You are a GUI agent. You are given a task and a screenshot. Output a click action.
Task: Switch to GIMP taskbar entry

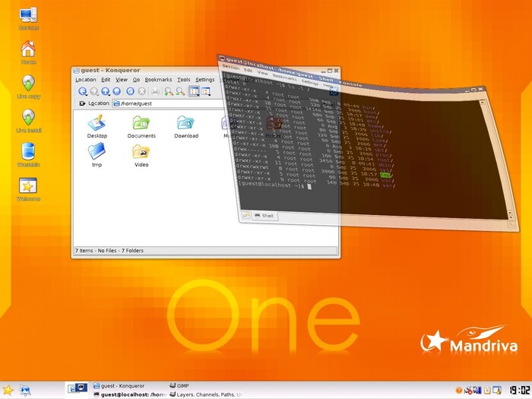coord(179,386)
